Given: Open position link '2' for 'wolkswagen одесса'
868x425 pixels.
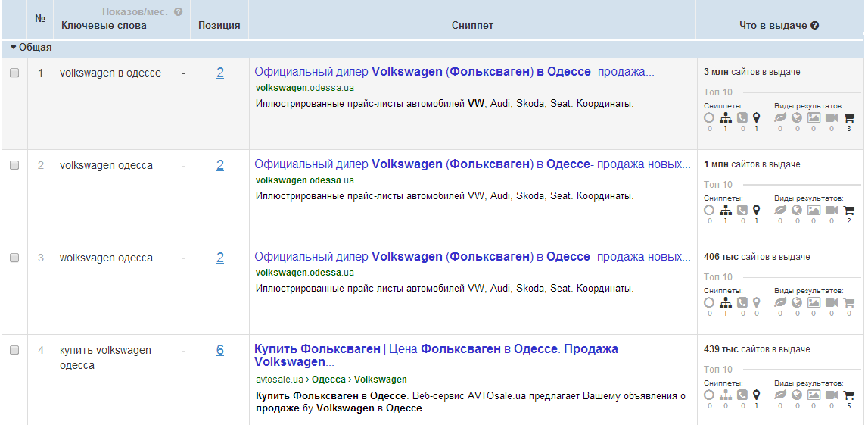Looking at the screenshot, I should pyautogui.click(x=220, y=258).
